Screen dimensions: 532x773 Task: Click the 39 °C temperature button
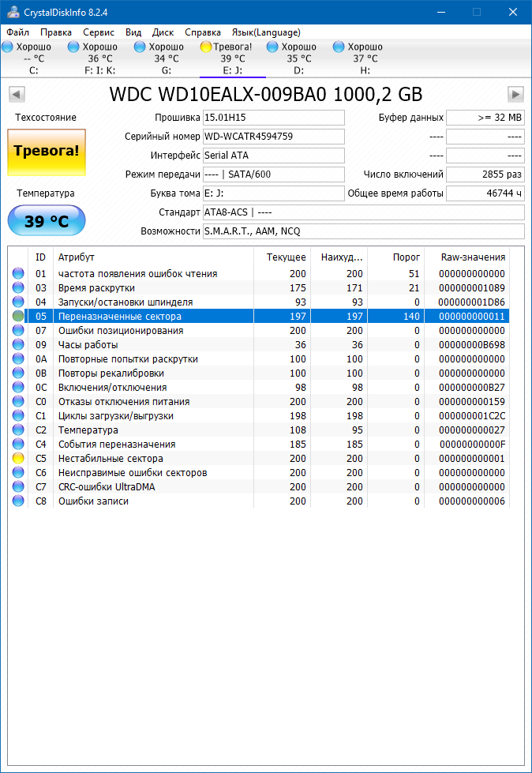[47, 221]
